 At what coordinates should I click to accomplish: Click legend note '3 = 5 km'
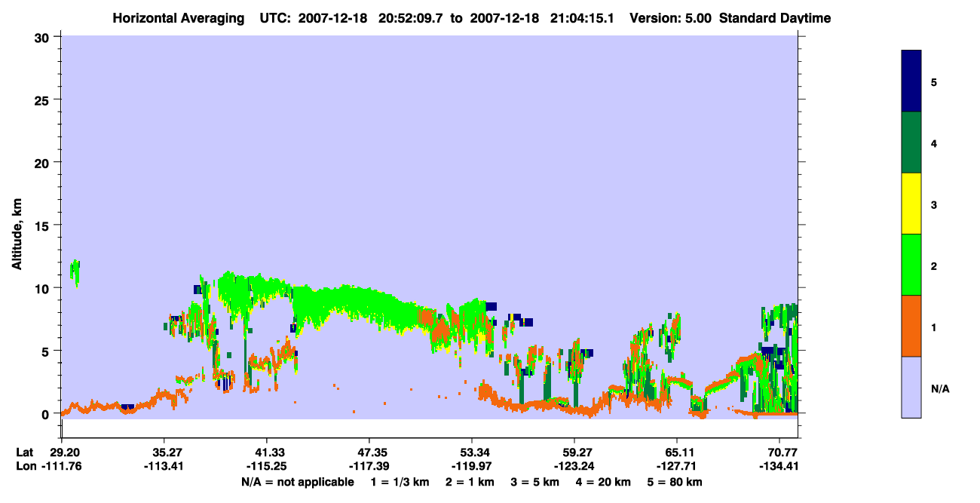click(535, 482)
